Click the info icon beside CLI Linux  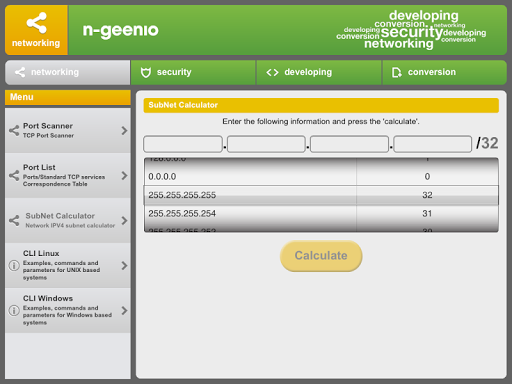tap(14, 266)
